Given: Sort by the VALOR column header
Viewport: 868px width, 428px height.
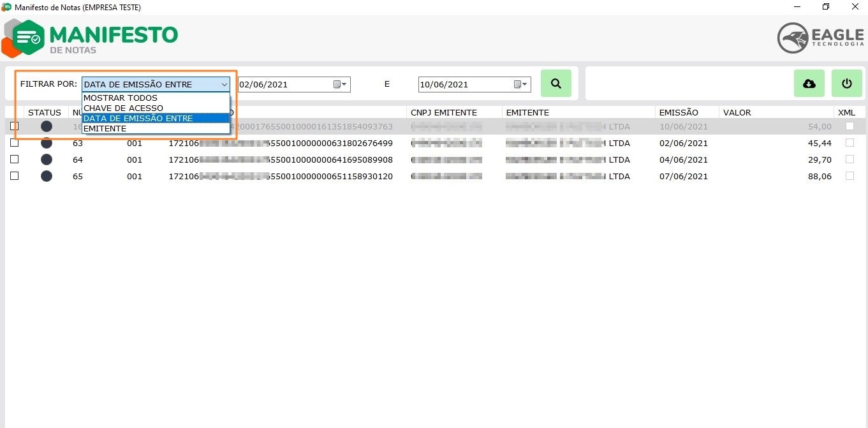Looking at the screenshot, I should click(x=737, y=112).
